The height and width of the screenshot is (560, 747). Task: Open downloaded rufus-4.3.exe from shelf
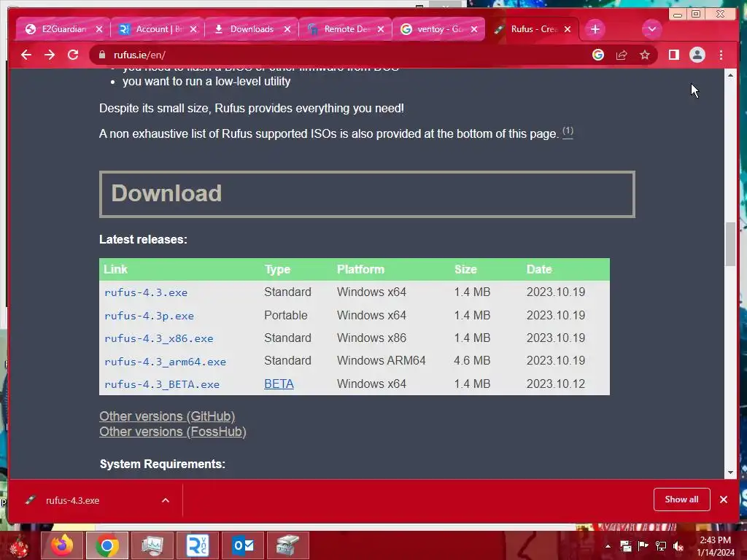(x=72, y=500)
